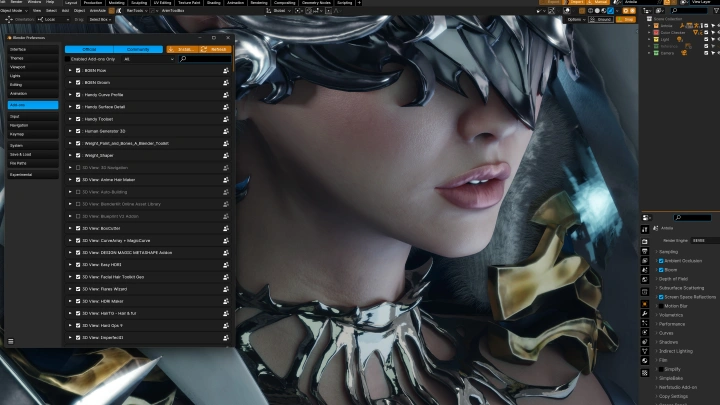Screen dimensions: 720x405
Task: Open the Texture properties tab icon
Action: (645, 373)
